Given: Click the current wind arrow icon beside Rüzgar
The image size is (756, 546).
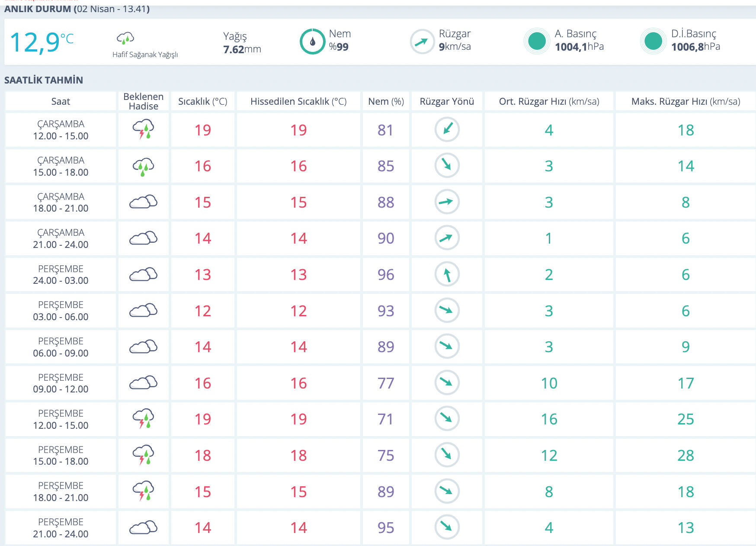Looking at the screenshot, I should point(422,42).
